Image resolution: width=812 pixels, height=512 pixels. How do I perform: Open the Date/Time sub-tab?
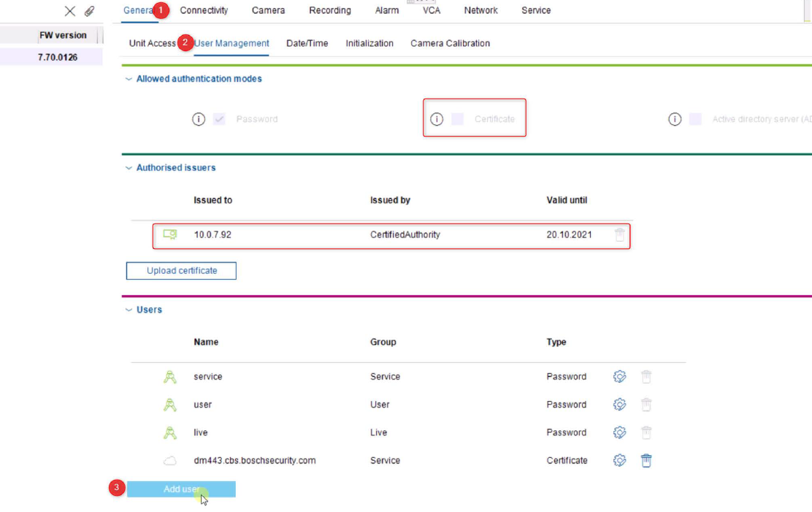(x=307, y=44)
